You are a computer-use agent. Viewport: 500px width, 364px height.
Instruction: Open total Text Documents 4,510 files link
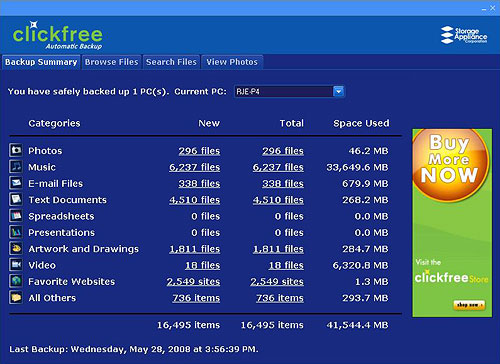click(278, 200)
